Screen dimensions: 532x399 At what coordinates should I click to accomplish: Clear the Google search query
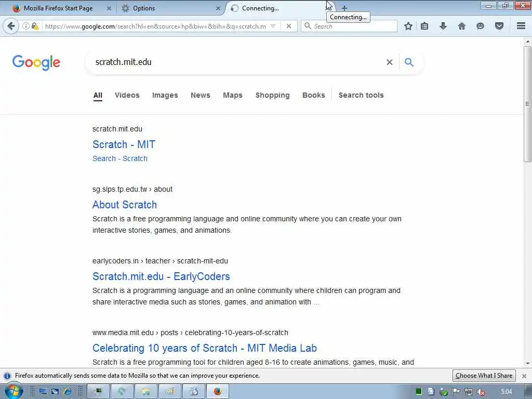coord(390,62)
